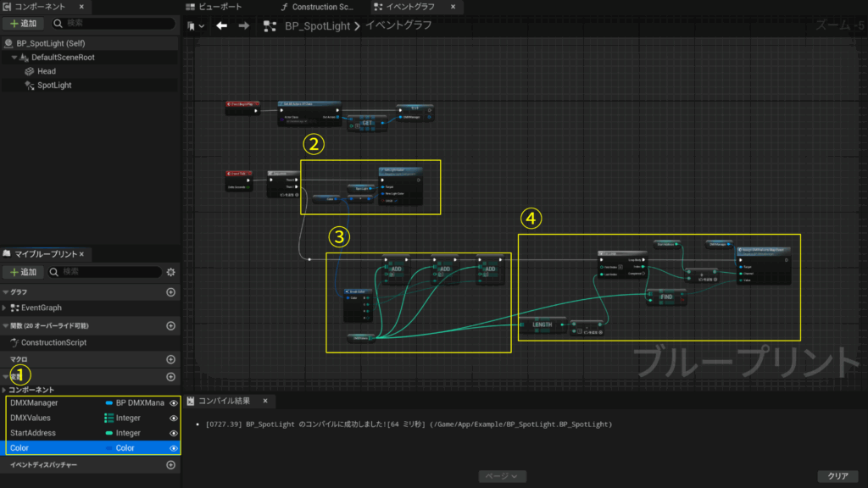Open DMXManager variable type dropdown
Viewport: 868px width, 488px height.
tap(136, 402)
